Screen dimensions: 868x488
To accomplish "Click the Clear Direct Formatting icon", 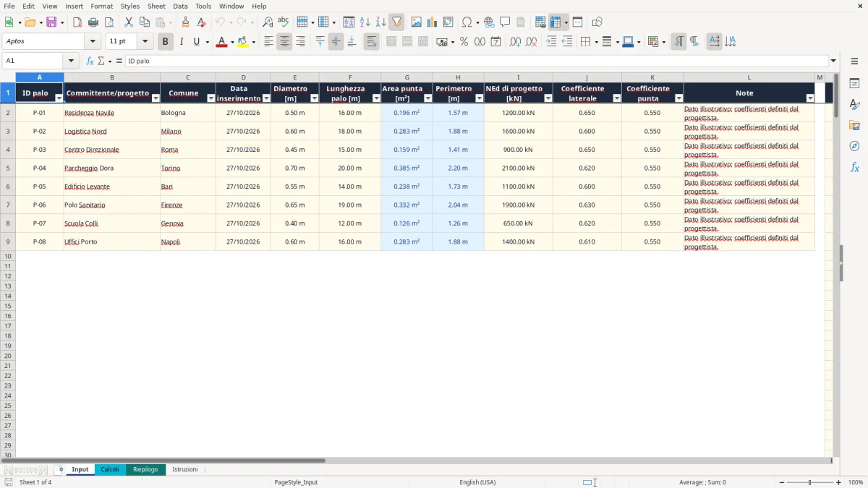I will pos(201,22).
